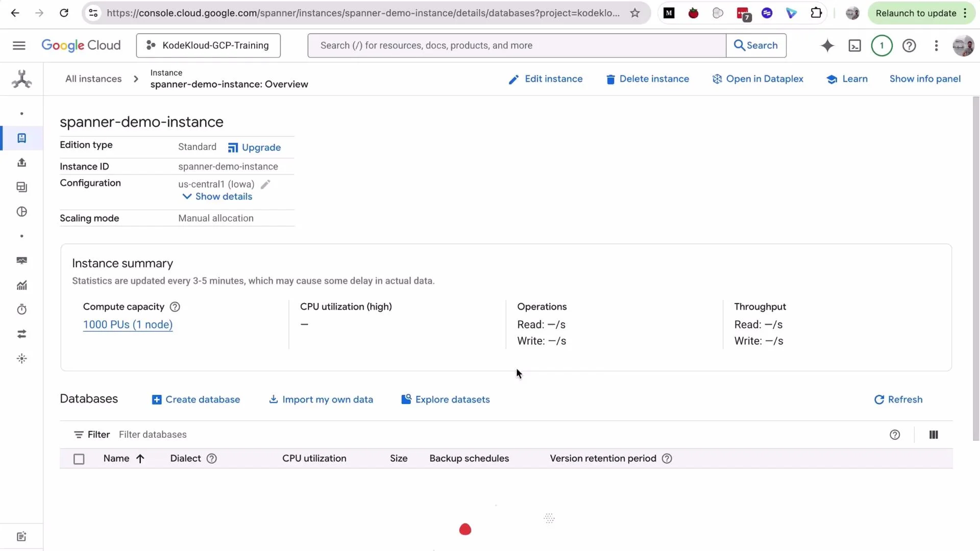Select the highlighted Overview sidebar icon
980x551 pixels.
point(21,138)
